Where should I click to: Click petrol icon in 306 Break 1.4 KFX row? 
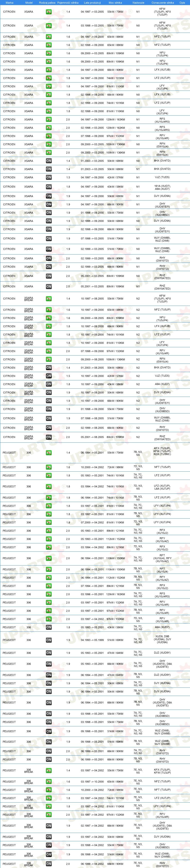coord(49,771)
